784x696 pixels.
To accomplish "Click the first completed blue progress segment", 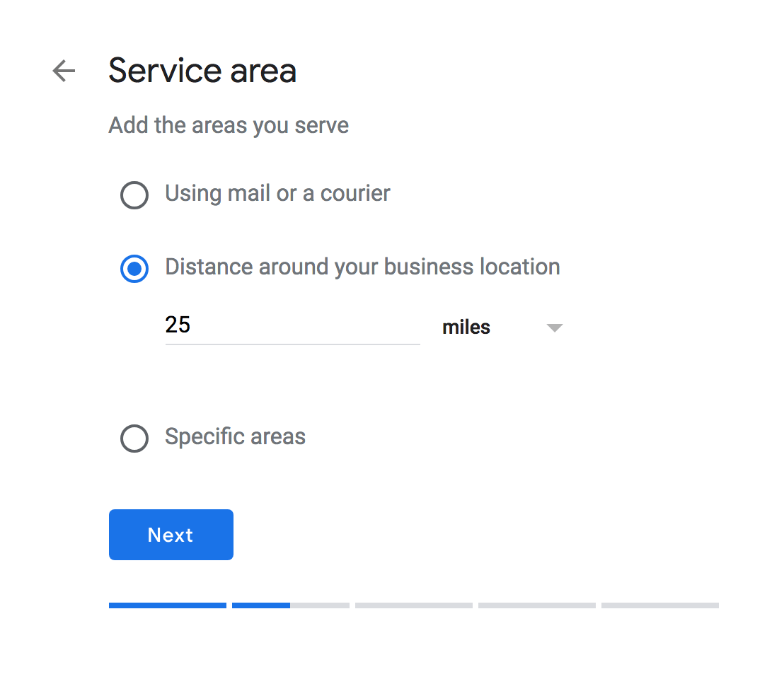I will [168, 605].
